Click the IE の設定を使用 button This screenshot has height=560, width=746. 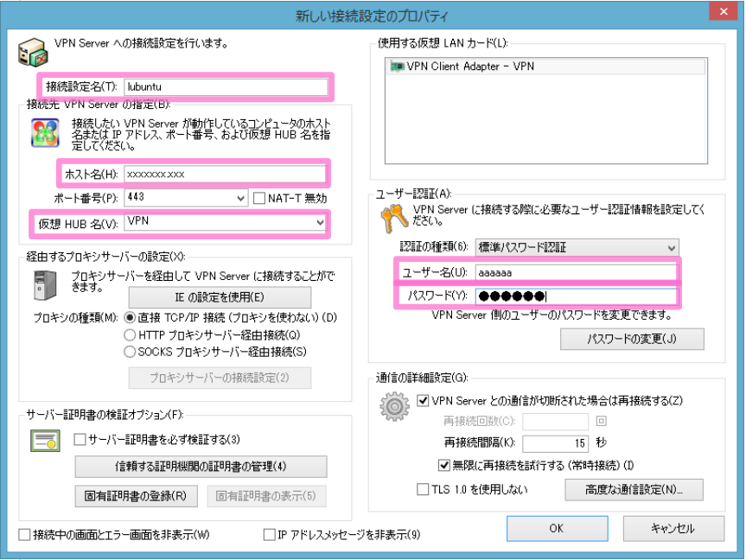tap(220, 297)
